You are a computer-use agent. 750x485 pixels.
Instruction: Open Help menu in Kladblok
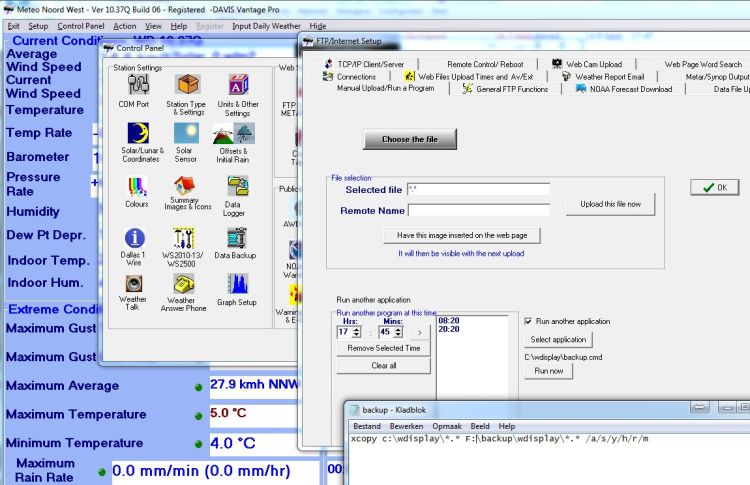(507, 426)
